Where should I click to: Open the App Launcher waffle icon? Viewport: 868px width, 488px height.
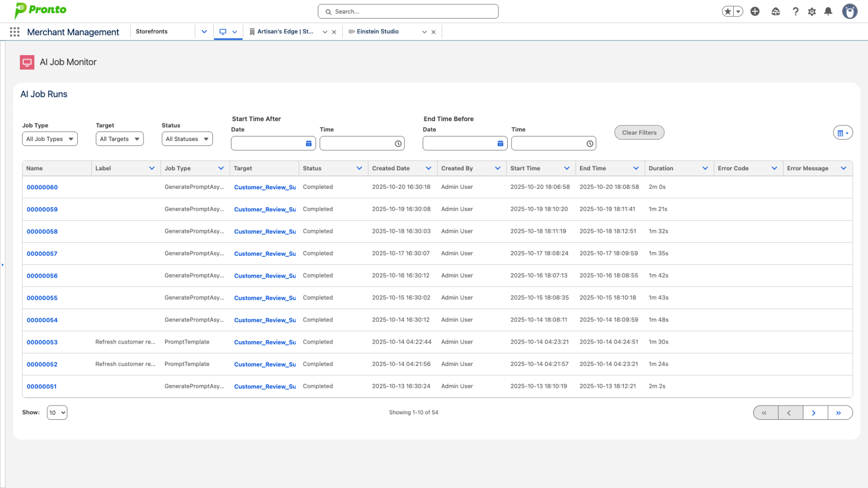pos(14,32)
